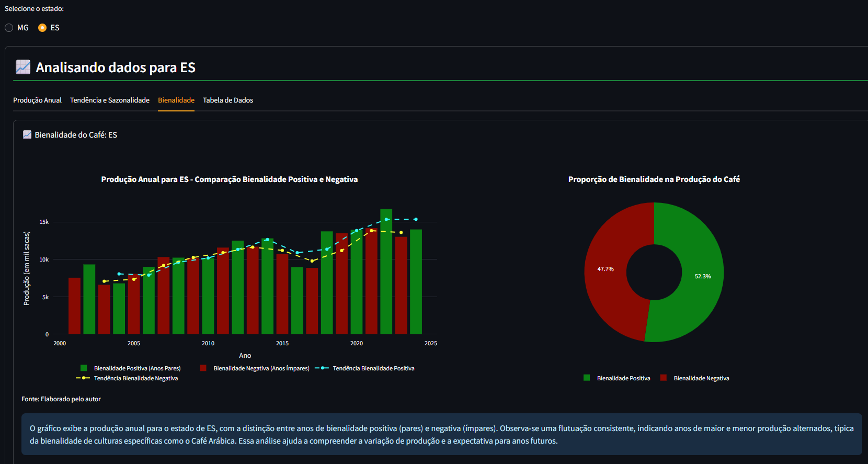Click the Bienalidade tab
Viewport: 868px width, 464px height.
(x=176, y=100)
